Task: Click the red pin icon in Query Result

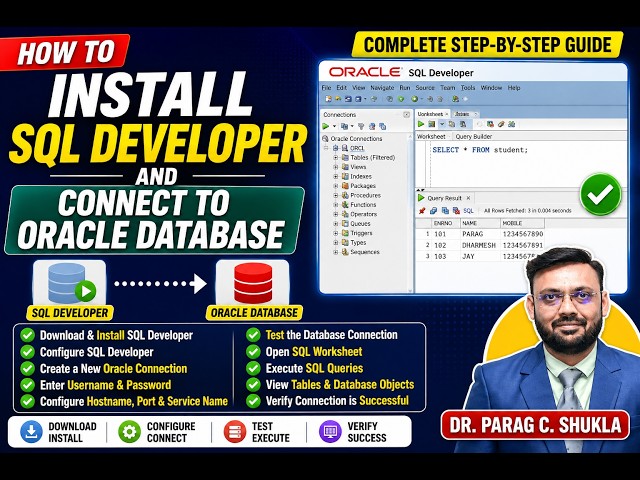Action: click(x=422, y=211)
